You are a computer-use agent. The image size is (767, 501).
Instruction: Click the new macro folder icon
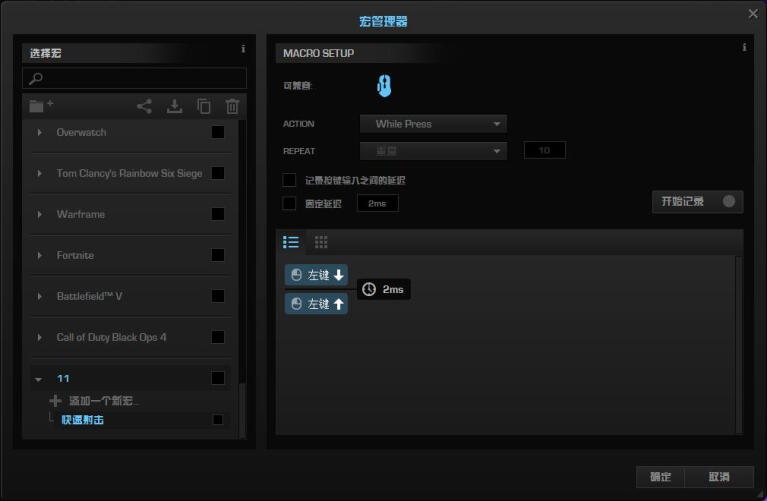pyautogui.click(x=41, y=106)
